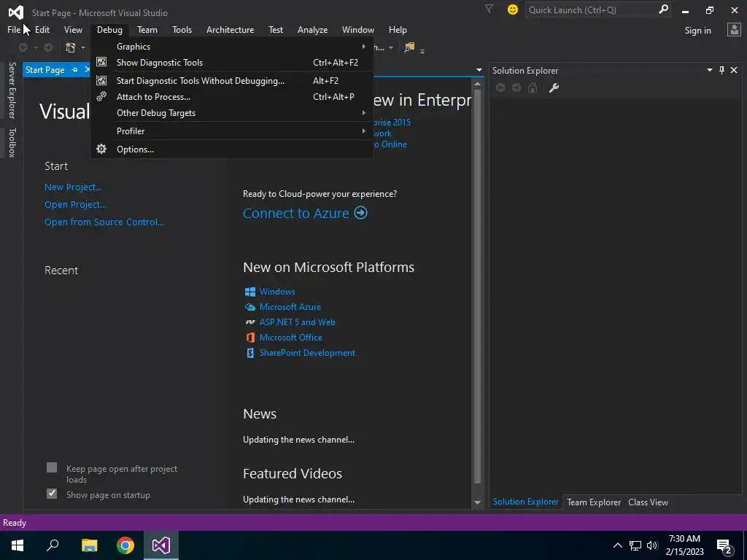Open Solution Explorer window options dropdown arrow
The width and height of the screenshot is (747, 560).
click(709, 70)
